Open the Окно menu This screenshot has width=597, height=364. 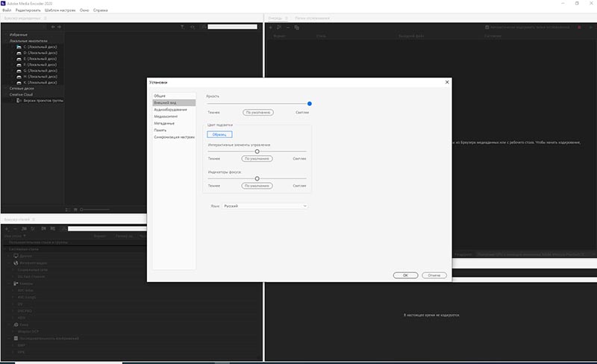pos(84,10)
